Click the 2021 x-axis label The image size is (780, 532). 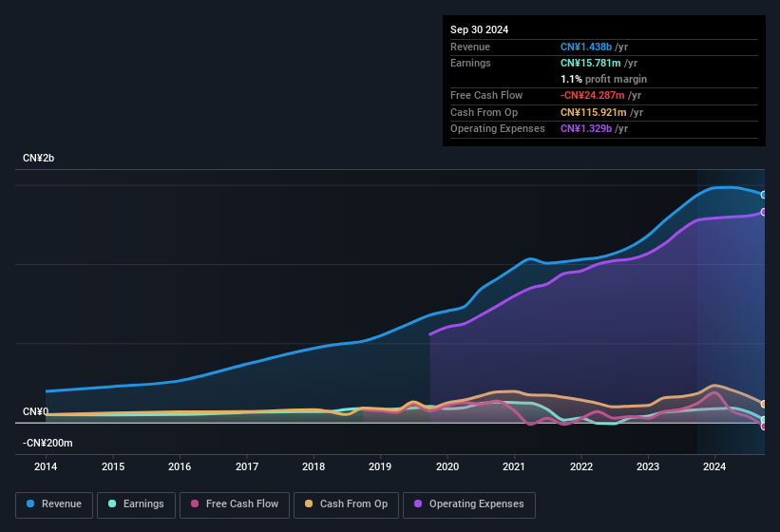tap(514, 466)
